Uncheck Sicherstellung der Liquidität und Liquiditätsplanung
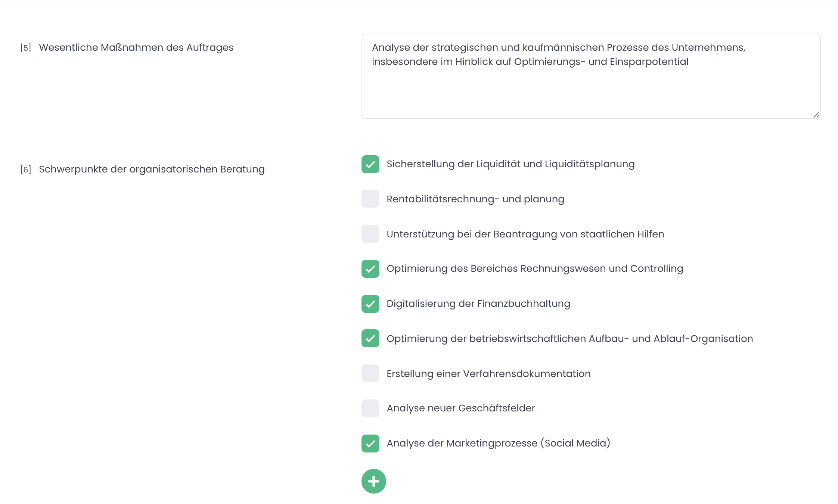Viewport: 838px width, 504px height. [x=370, y=164]
